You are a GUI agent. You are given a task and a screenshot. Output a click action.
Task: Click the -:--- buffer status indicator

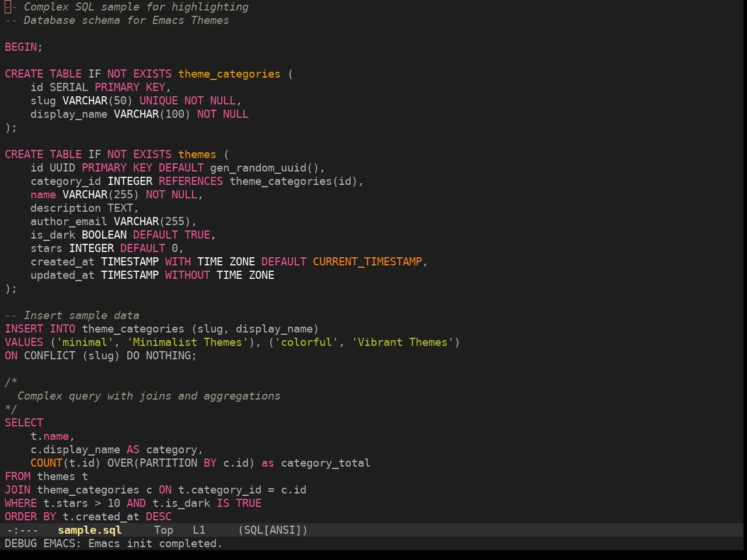pyautogui.click(x=22, y=530)
